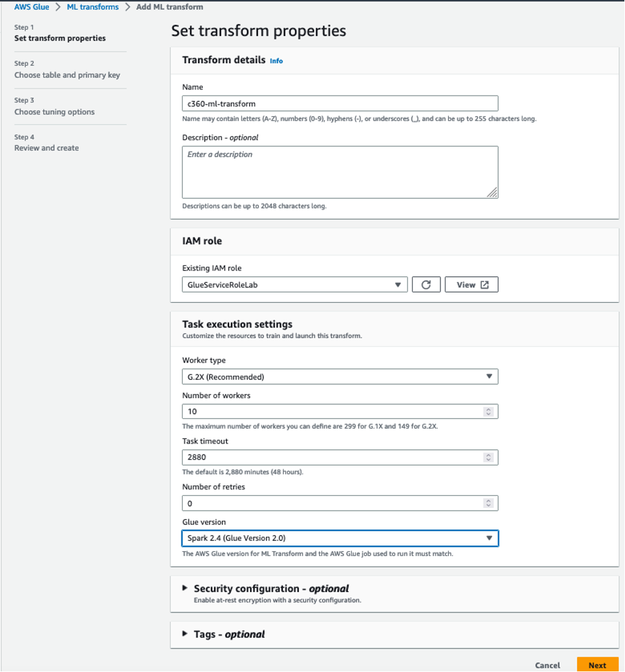Click the refresh IAM roles icon button

click(x=426, y=285)
